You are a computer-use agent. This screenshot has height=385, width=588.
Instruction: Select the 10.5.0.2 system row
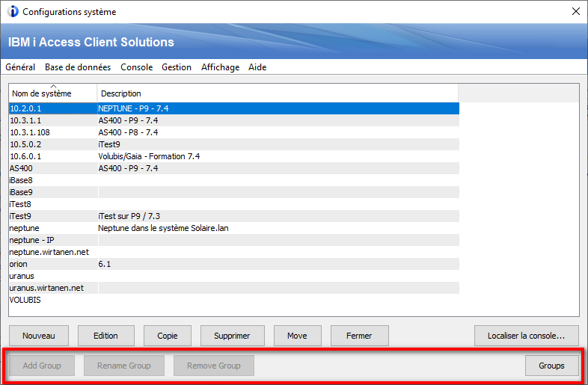point(234,144)
